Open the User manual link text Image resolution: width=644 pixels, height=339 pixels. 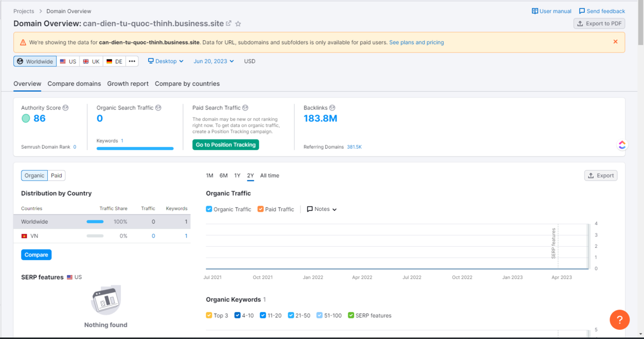[555, 11]
